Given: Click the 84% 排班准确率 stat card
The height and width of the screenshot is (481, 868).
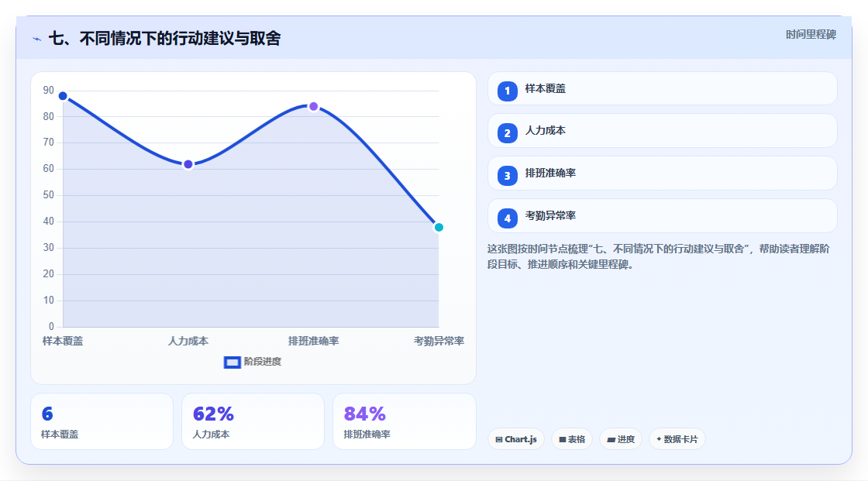Looking at the screenshot, I should 404,422.
